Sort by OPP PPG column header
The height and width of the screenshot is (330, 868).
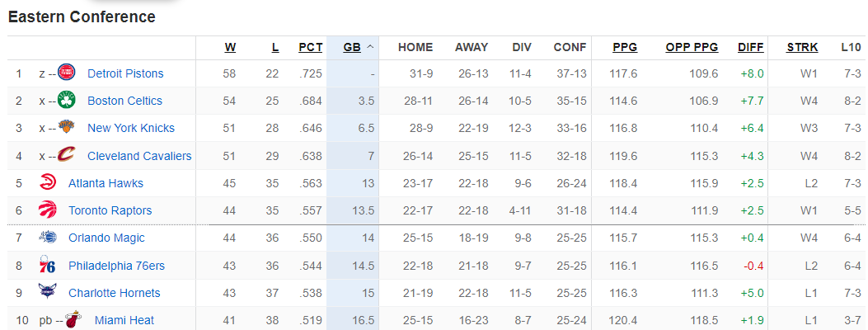(x=692, y=47)
